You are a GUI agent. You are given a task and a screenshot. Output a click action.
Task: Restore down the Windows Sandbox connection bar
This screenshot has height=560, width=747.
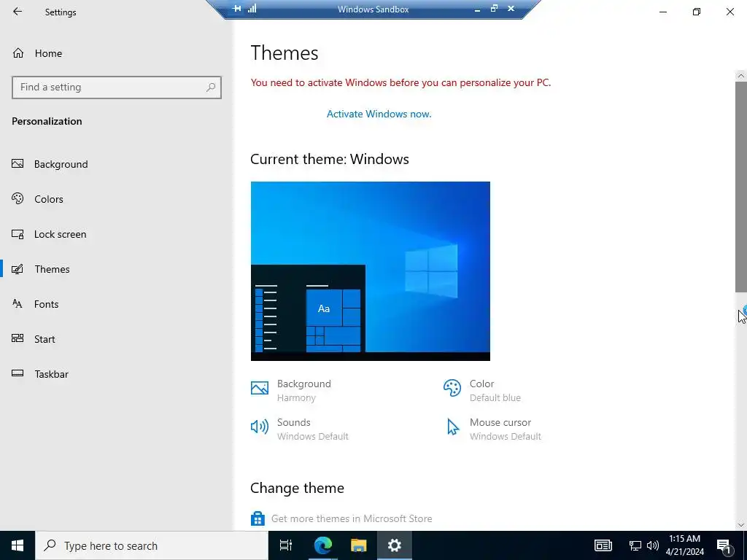(x=494, y=8)
